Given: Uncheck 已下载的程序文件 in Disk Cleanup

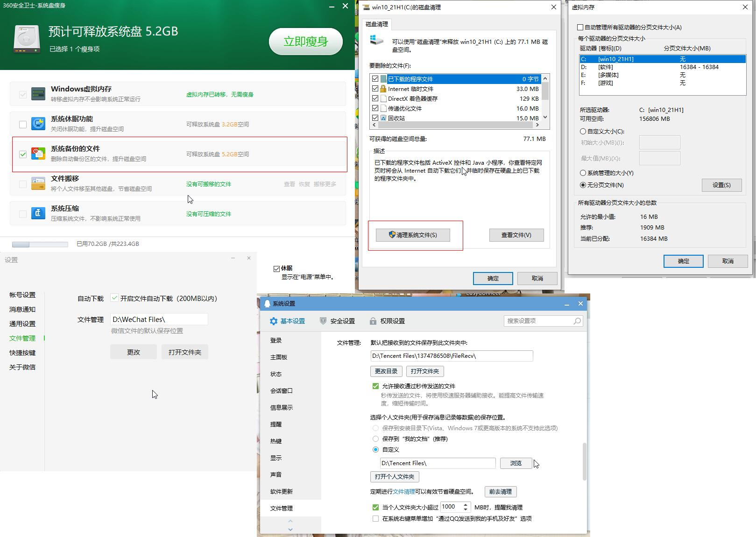Looking at the screenshot, I should coord(375,79).
